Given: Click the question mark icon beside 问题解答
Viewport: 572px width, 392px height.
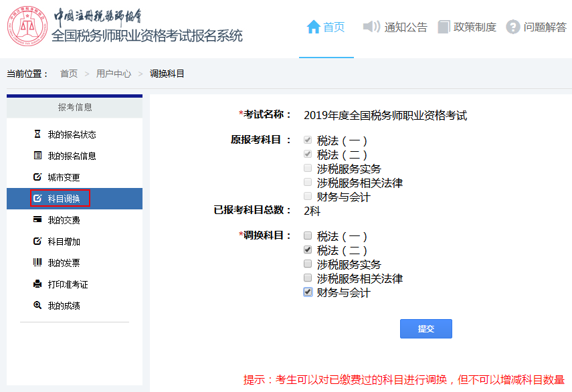Looking at the screenshot, I should coord(512,27).
